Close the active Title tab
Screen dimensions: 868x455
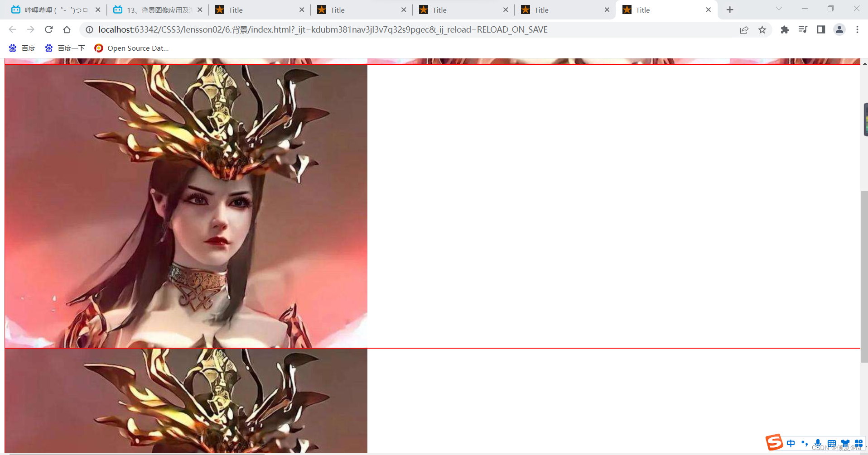click(x=709, y=10)
